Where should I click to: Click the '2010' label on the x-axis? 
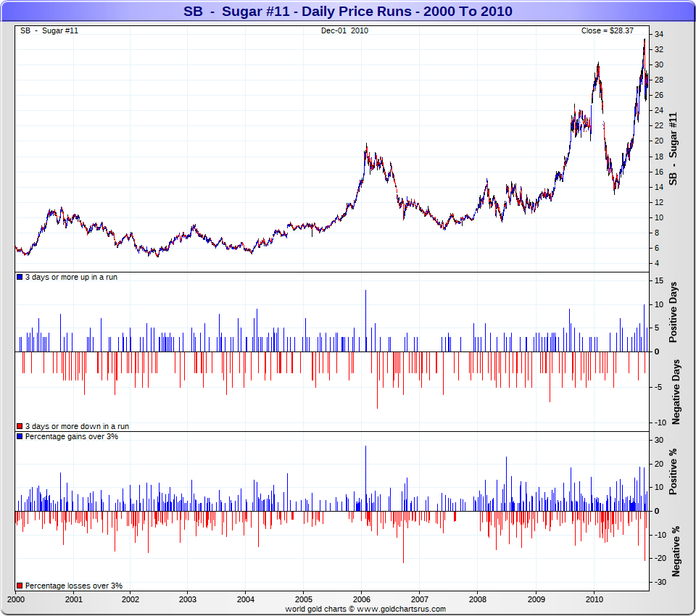(594, 599)
